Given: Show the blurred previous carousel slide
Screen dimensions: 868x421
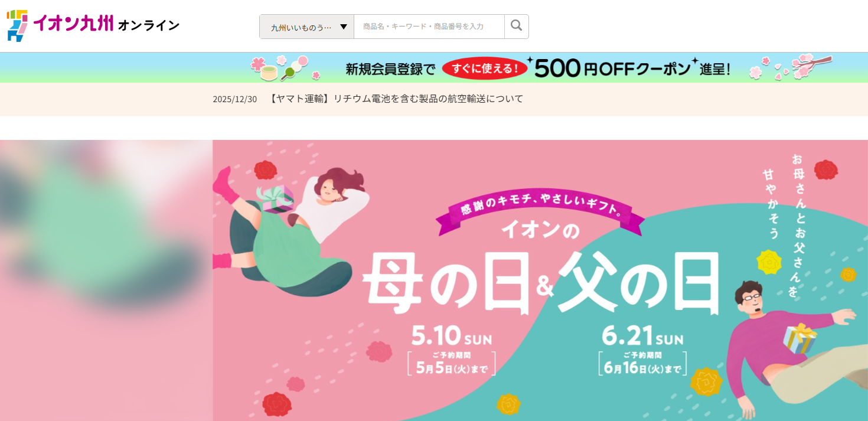Looking at the screenshot, I should click(106, 280).
